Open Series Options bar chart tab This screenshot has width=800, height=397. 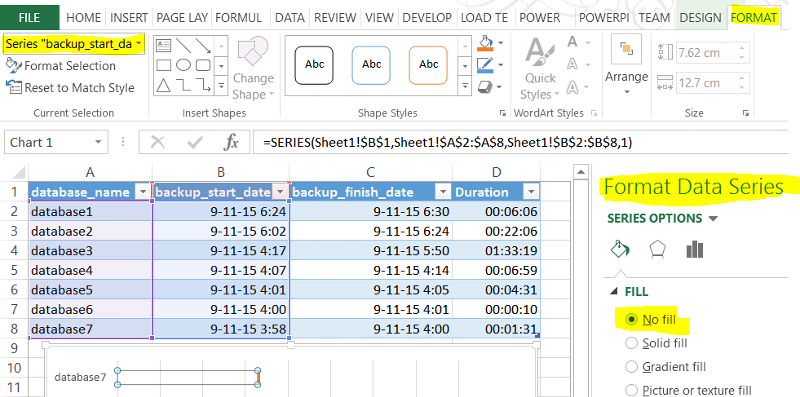[x=694, y=250]
